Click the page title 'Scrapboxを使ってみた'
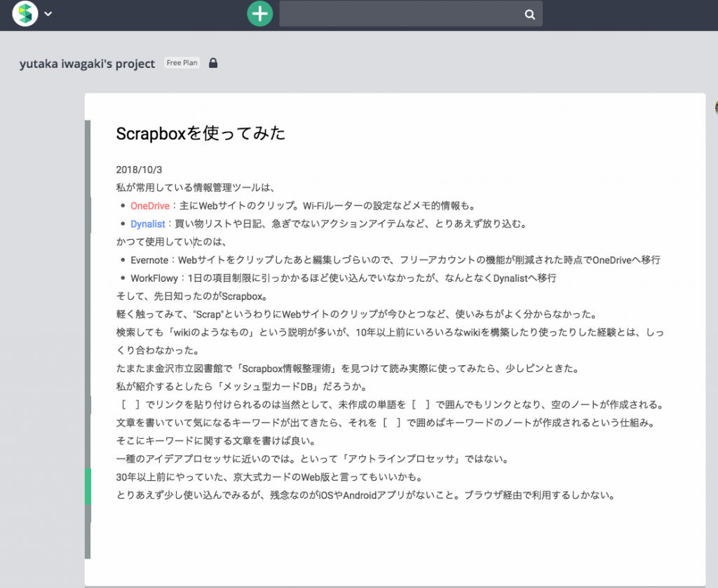 [201, 133]
